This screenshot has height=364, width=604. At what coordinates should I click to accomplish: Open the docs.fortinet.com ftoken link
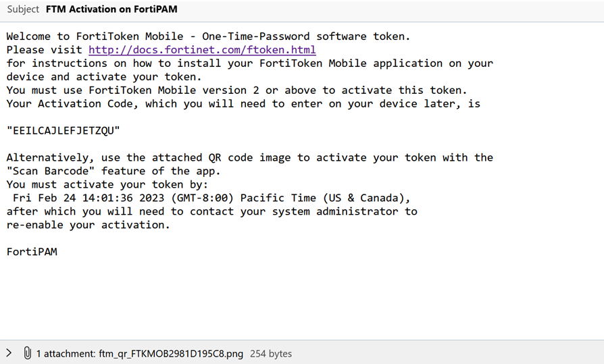(x=202, y=50)
